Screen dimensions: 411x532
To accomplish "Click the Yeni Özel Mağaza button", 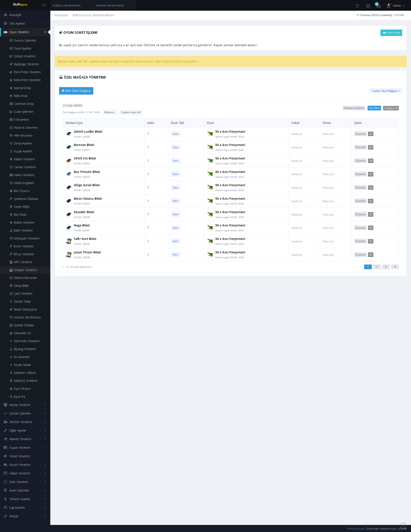I will click(x=76, y=91).
